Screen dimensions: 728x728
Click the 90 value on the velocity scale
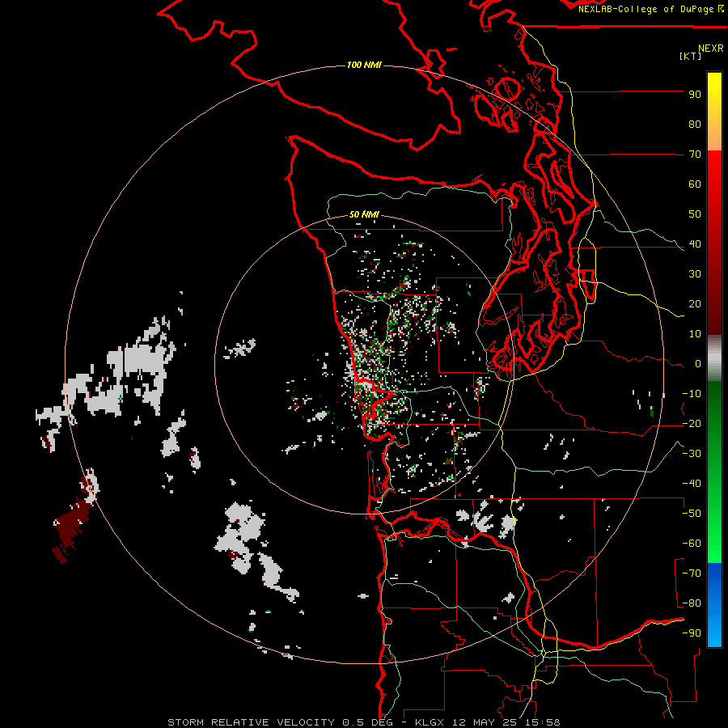[695, 95]
